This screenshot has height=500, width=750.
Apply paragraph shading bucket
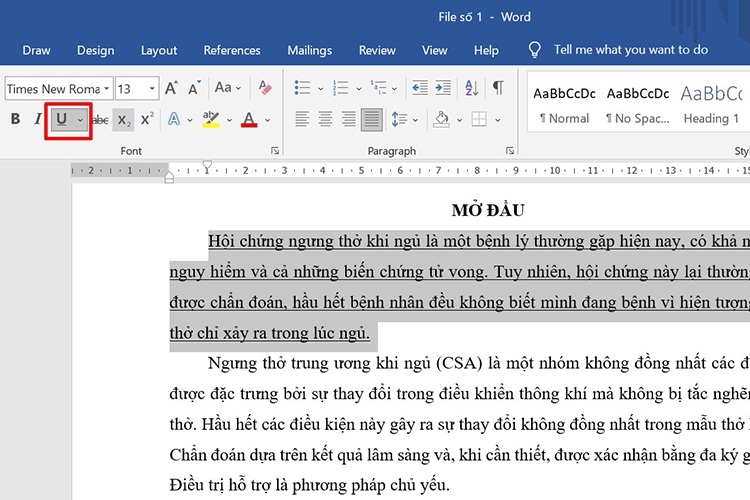pos(441,119)
